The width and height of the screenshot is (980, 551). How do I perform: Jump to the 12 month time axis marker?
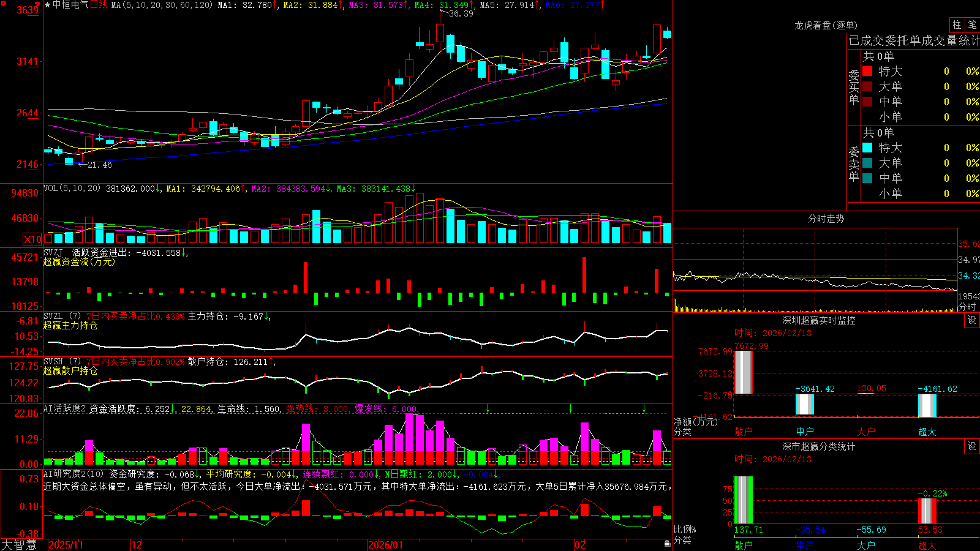point(137,545)
